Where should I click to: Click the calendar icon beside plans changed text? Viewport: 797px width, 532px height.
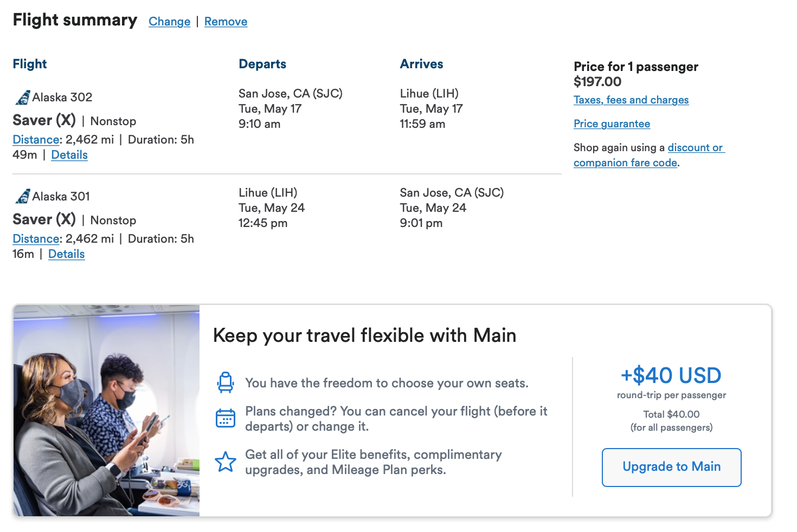tap(226, 418)
